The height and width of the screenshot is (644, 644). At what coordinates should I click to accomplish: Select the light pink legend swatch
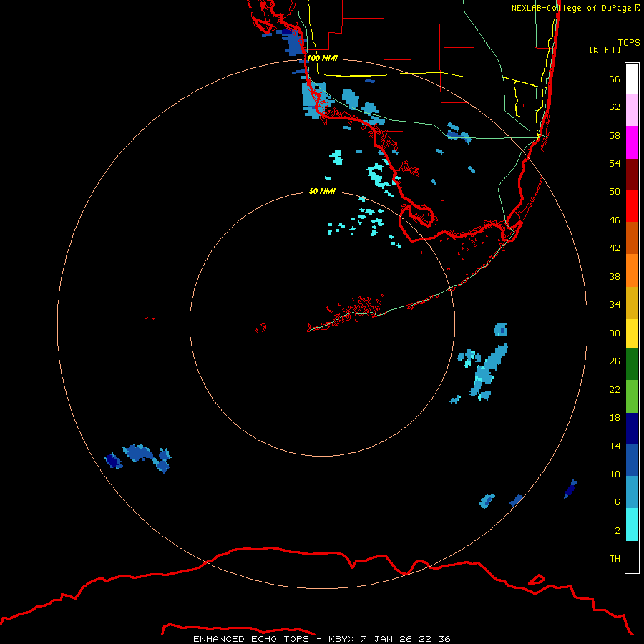(x=632, y=109)
